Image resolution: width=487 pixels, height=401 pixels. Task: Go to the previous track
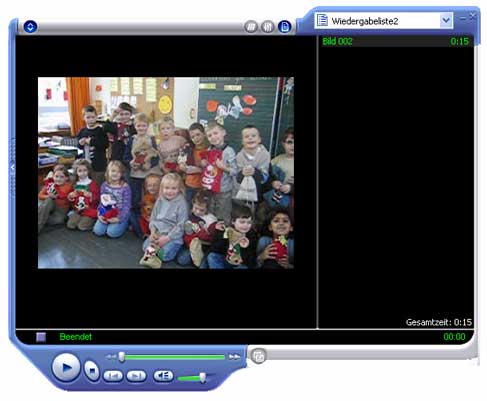point(113,376)
